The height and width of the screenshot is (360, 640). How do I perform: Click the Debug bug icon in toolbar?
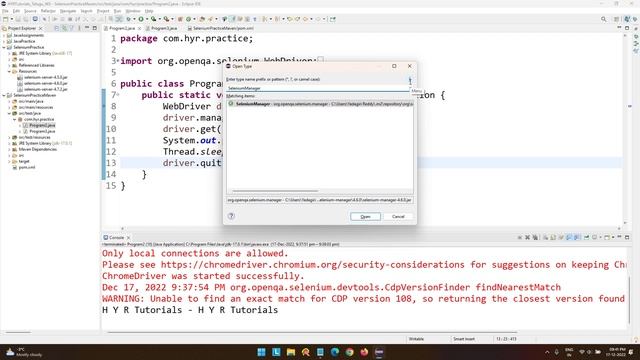click(129, 19)
